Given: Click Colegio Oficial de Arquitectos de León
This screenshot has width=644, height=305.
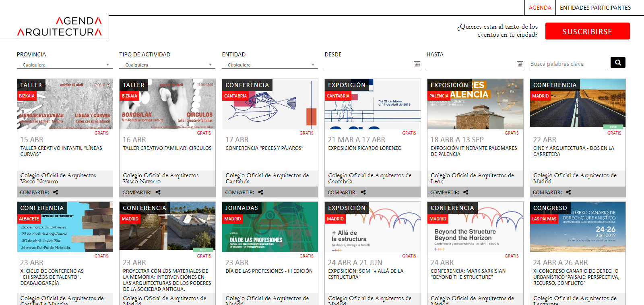Looking at the screenshot, I should pyautogui.click(x=472, y=178).
